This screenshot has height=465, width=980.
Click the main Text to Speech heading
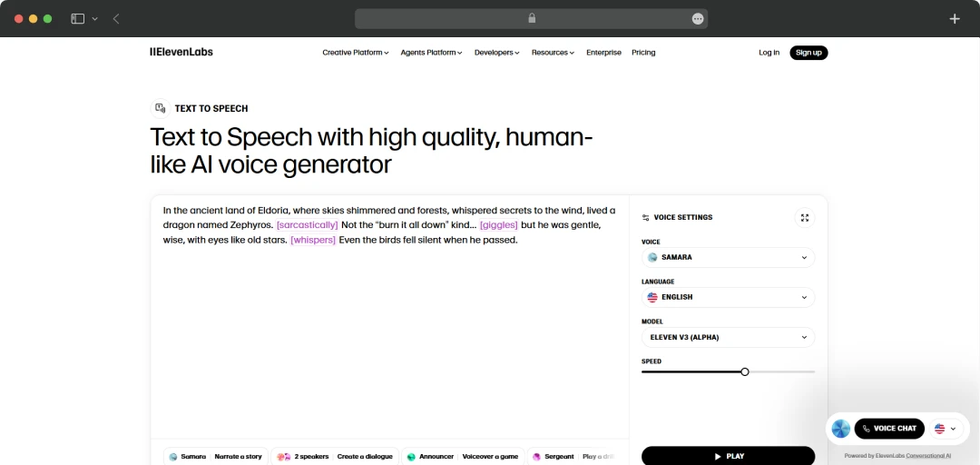click(x=371, y=151)
